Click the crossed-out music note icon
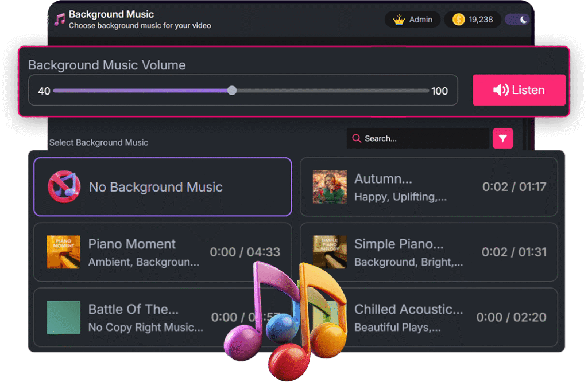Image resolution: width=588 pixels, height=382 pixels. [64, 186]
